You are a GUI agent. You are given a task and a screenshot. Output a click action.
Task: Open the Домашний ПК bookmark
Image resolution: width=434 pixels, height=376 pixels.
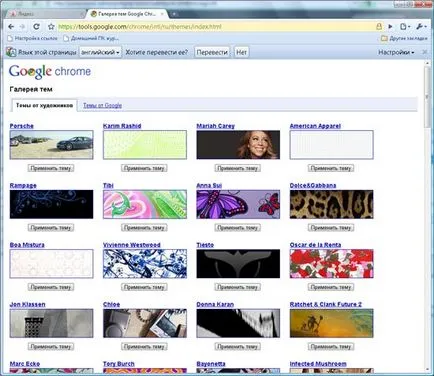coord(91,38)
